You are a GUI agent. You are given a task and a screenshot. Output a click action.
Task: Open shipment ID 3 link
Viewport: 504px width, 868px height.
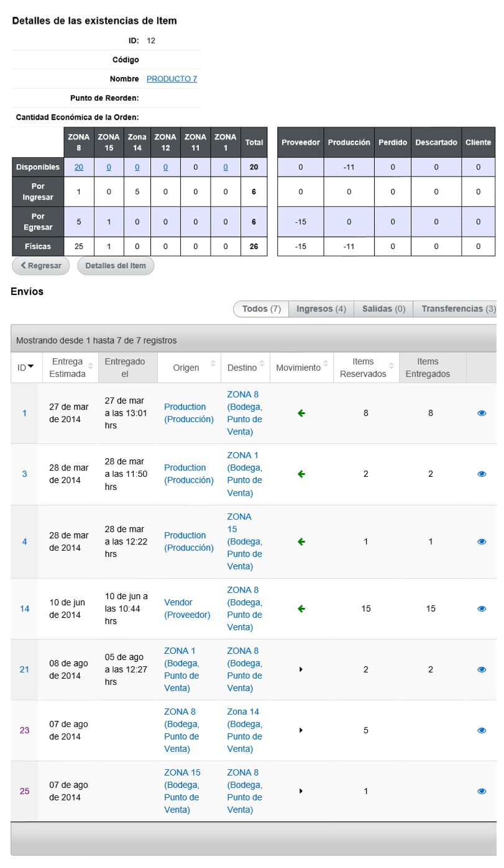[x=24, y=474]
